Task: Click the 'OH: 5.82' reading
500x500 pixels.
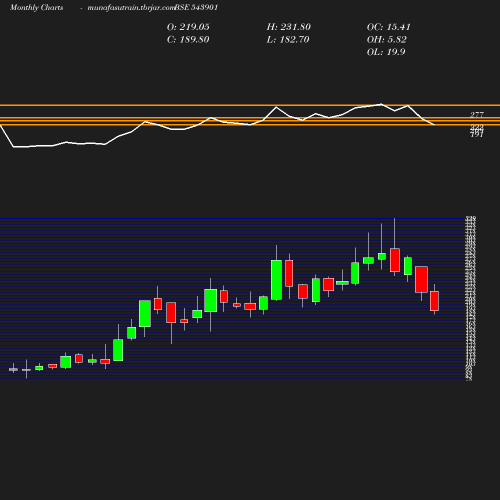Action: (x=387, y=40)
